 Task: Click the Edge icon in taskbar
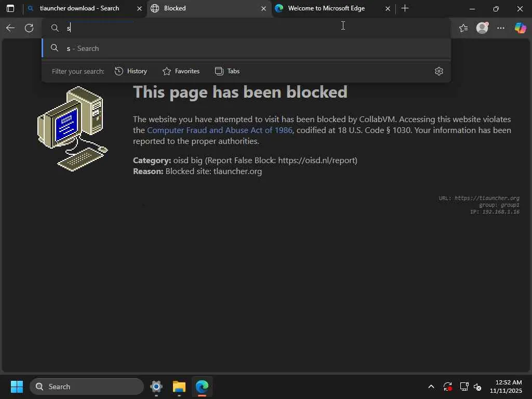coord(202,387)
